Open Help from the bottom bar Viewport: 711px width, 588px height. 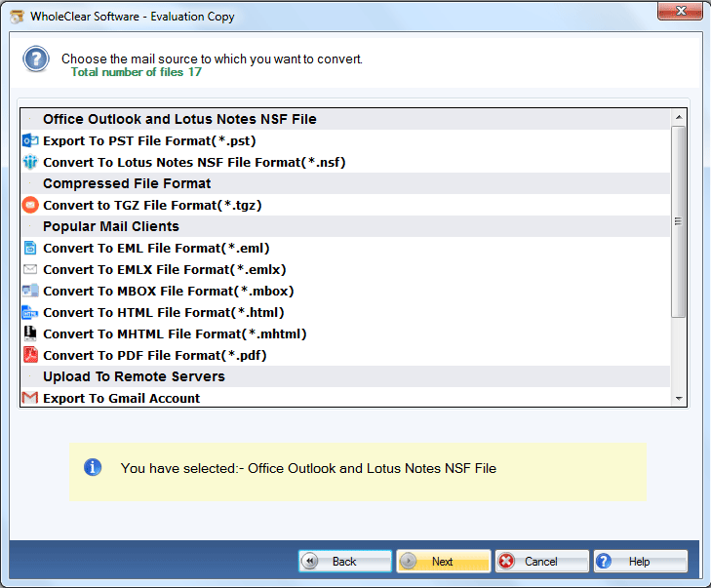(641, 562)
